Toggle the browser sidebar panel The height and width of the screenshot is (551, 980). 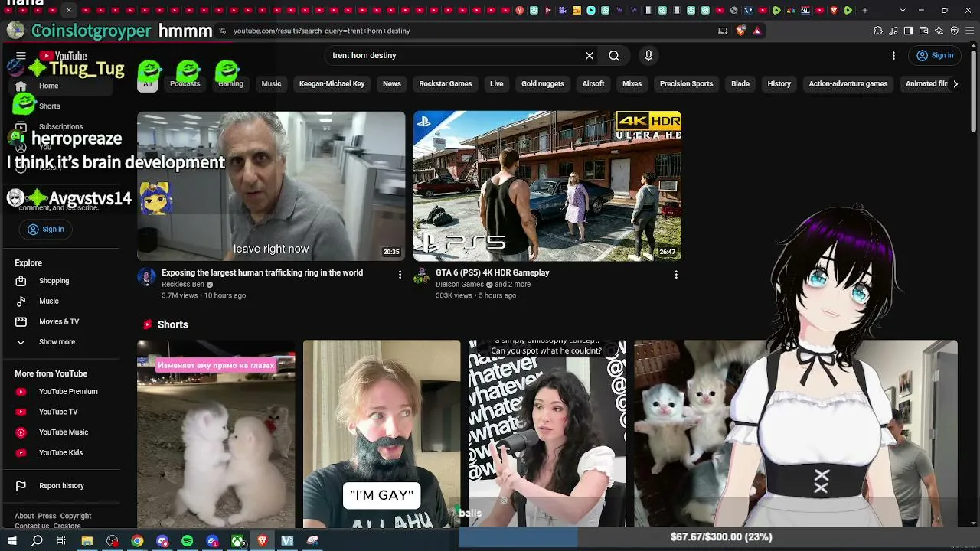point(909,31)
